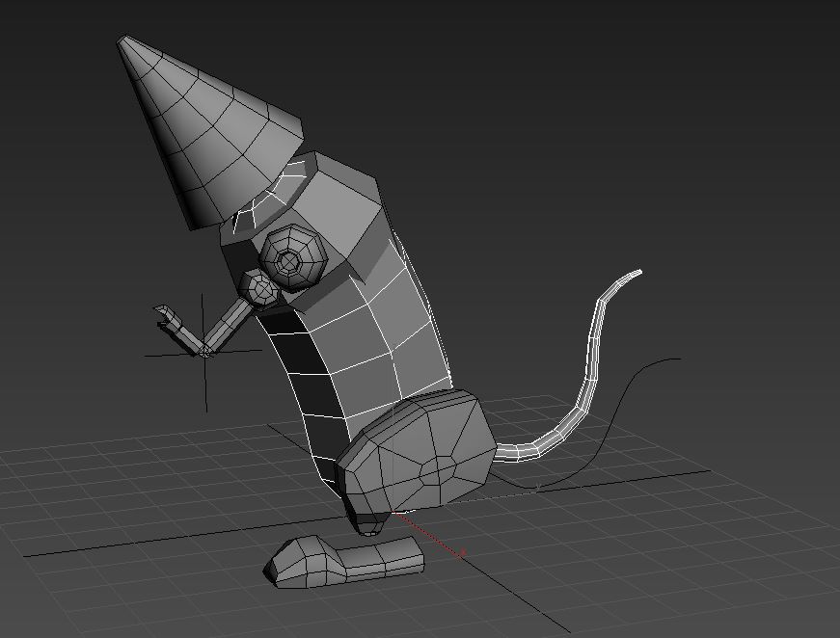Image resolution: width=840 pixels, height=638 pixels.
Task: Select the mouse head mesh
Action: click(x=338, y=207)
